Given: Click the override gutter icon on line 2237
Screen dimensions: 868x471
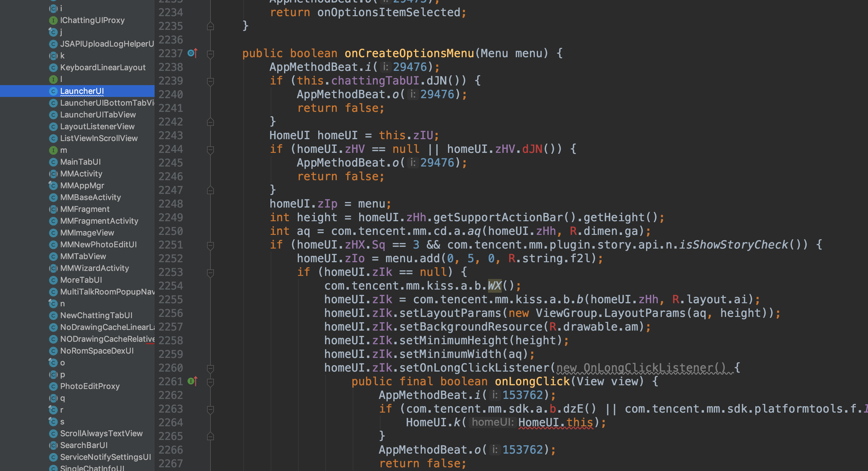Looking at the screenshot, I should (192, 53).
